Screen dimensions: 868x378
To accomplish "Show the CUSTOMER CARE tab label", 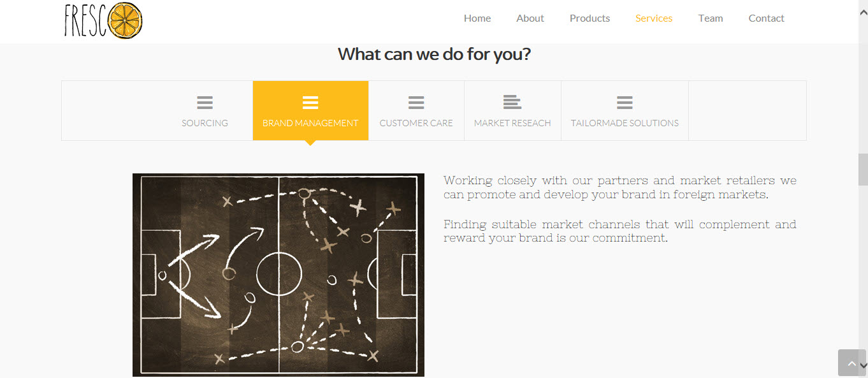I will (x=416, y=123).
